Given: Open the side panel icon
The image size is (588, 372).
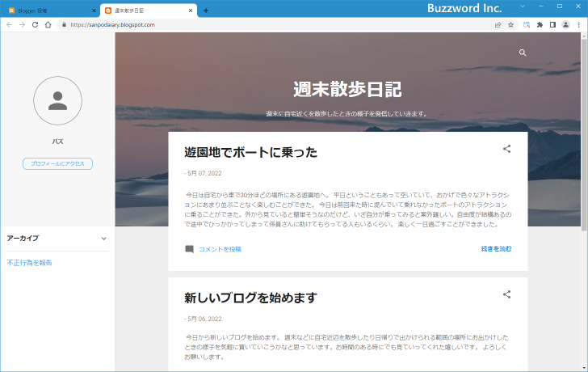Looking at the screenshot, I should (x=552, y=25).
